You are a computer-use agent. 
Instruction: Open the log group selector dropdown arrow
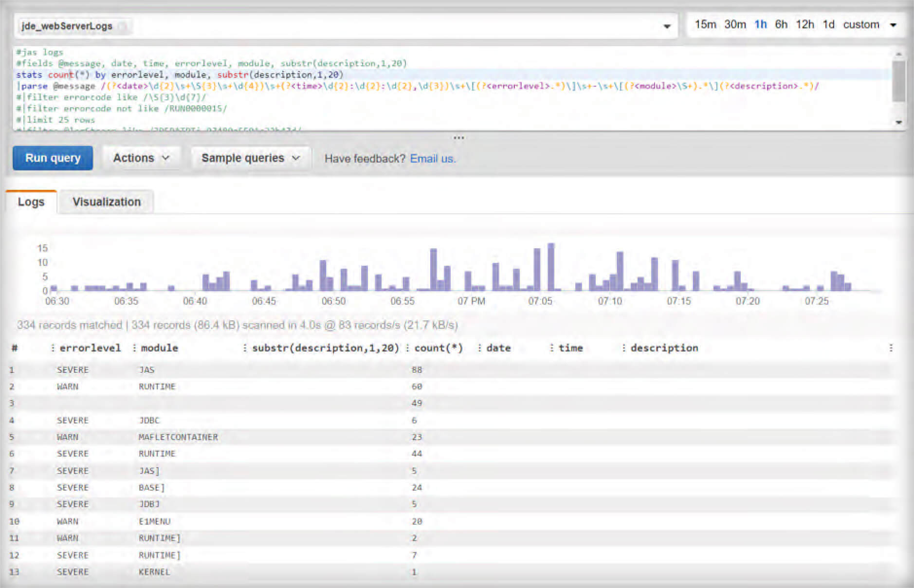click(667, 26)
